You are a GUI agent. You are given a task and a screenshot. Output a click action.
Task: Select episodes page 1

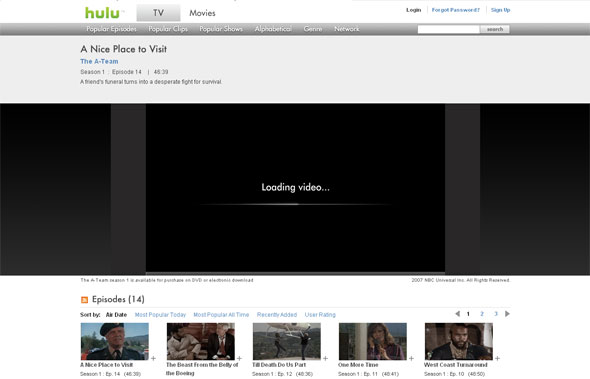click(x=468, y=314)
